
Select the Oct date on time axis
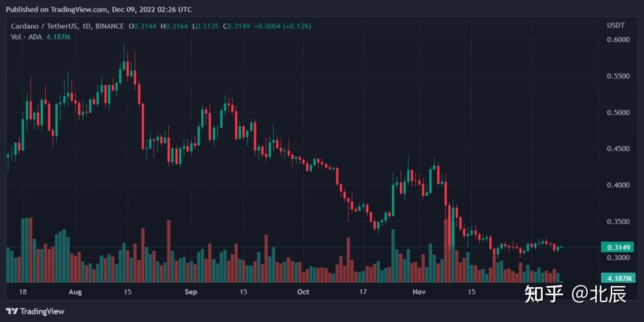point(303,292)
